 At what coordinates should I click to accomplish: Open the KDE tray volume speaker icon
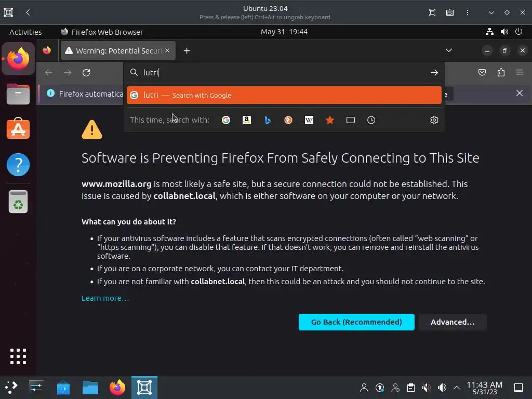[442, 388]
